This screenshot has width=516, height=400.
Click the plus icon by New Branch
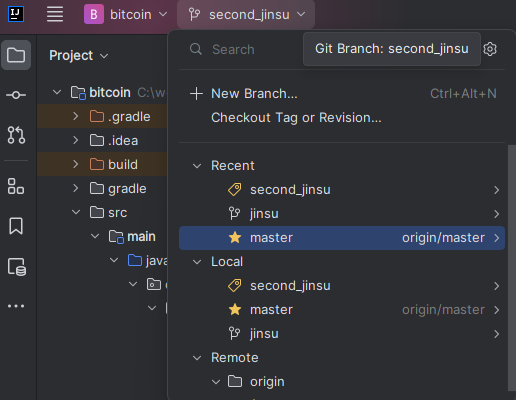click(196, 94)
